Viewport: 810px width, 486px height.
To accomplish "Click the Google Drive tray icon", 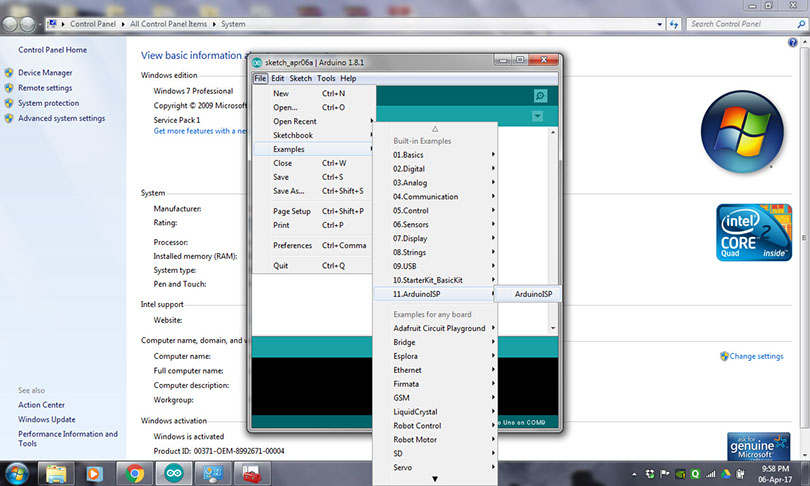I will [x=726, y=473].
